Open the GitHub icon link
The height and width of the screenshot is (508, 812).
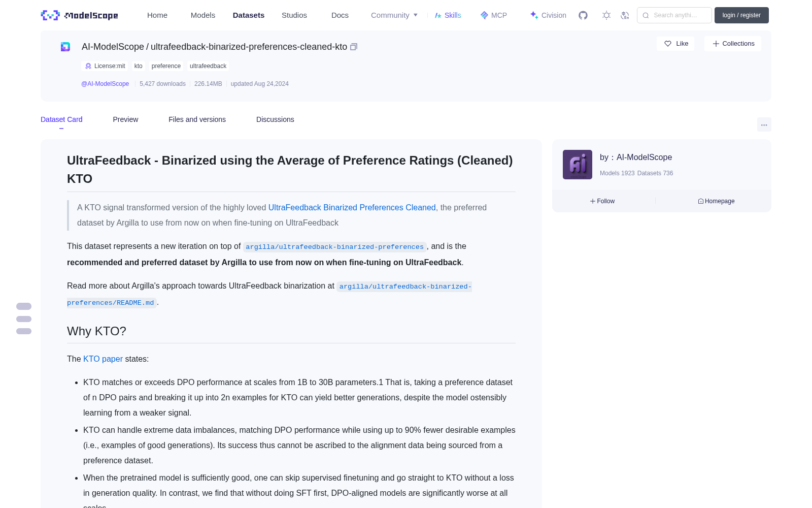coord(583,15)
